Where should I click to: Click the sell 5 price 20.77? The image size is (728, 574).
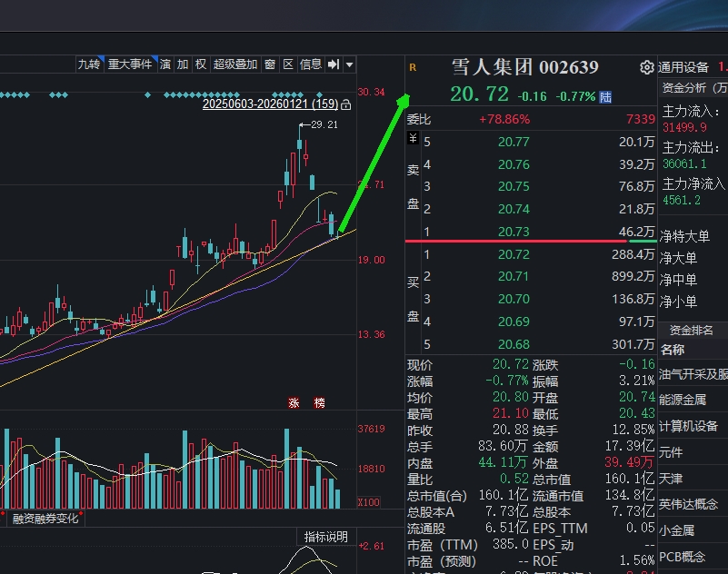[x=514, y=142]
